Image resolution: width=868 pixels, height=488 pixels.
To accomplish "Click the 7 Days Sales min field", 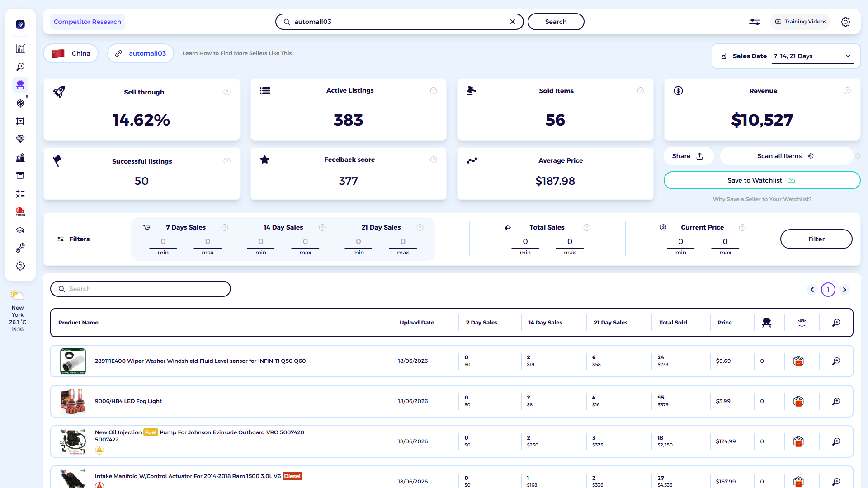I will tap(163, 242).
